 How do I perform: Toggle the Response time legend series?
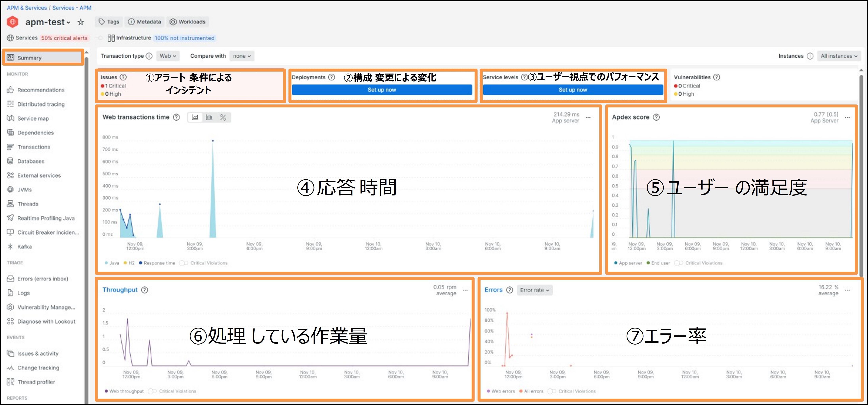point(157,263)
